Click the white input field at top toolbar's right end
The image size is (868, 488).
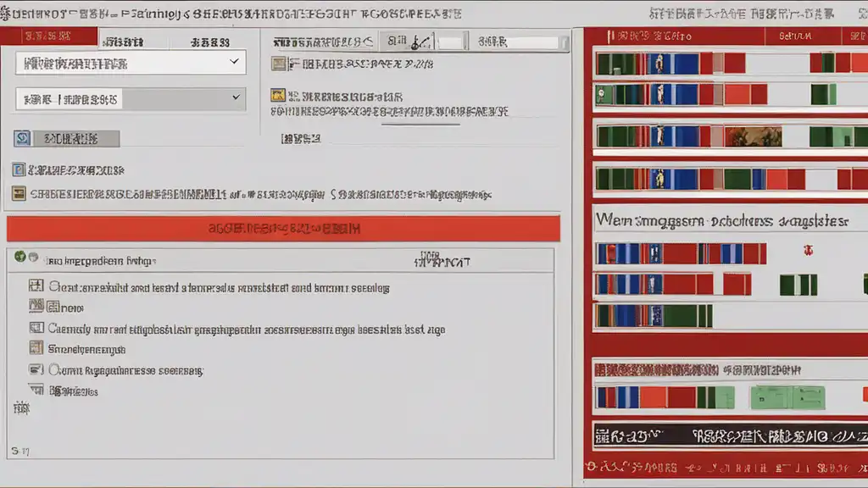pos(523,42)
